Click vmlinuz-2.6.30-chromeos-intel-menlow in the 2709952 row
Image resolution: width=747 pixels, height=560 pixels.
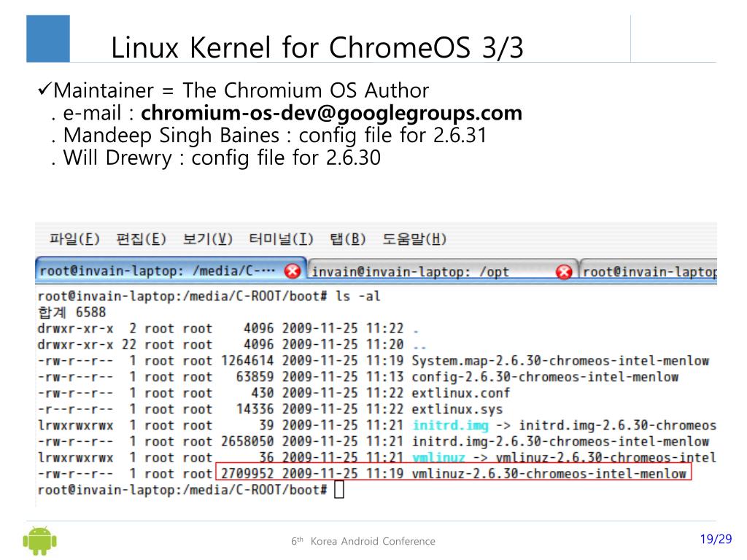(549, 474)
